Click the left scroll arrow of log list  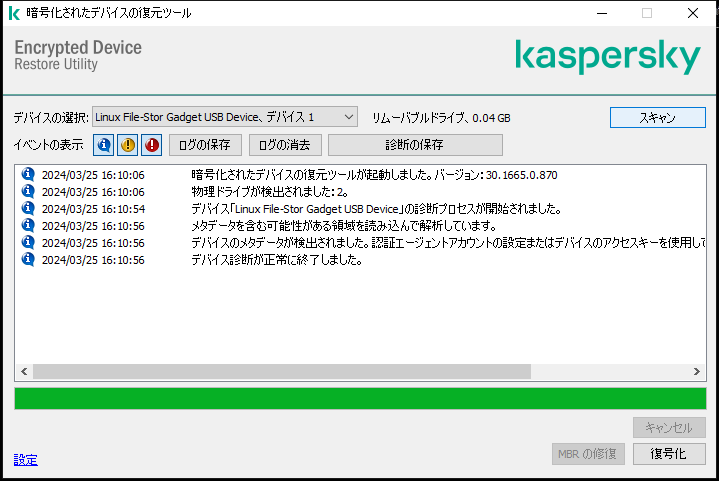(24, 371)
